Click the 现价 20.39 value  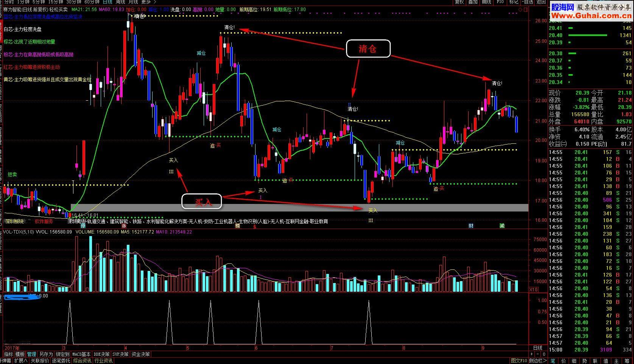[582, 93]
